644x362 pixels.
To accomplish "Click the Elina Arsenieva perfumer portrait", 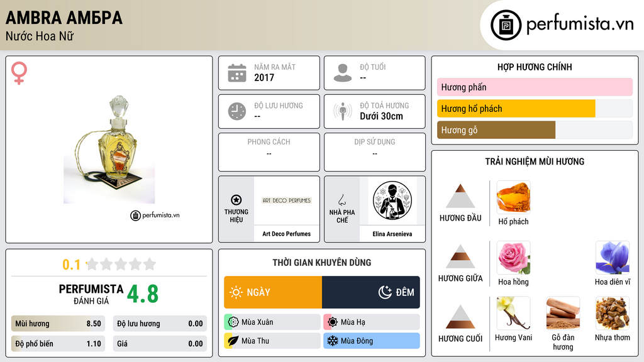I will click(x=392, y=200).
